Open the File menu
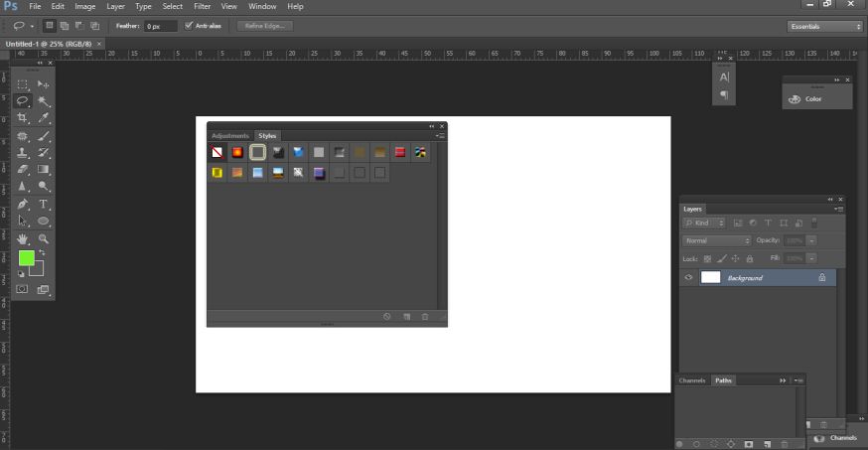 coord(35,7)
